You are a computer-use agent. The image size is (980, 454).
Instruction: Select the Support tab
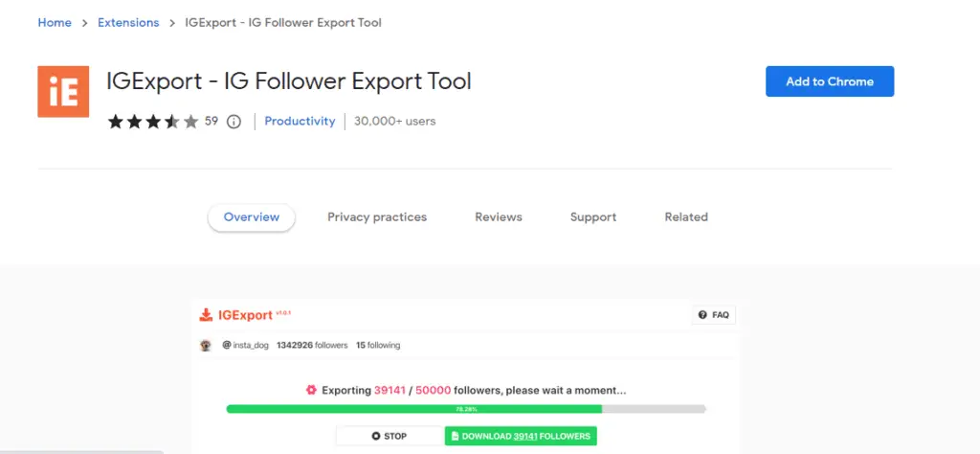tap(593, 217)
